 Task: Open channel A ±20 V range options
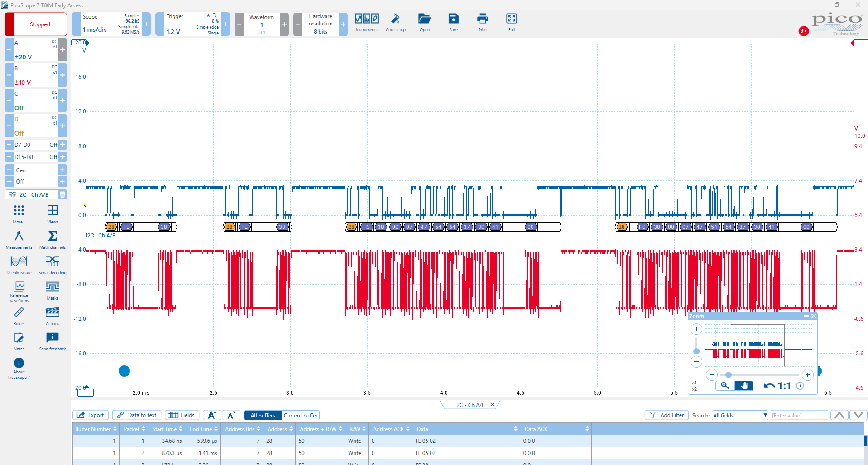tap(36, 50)
